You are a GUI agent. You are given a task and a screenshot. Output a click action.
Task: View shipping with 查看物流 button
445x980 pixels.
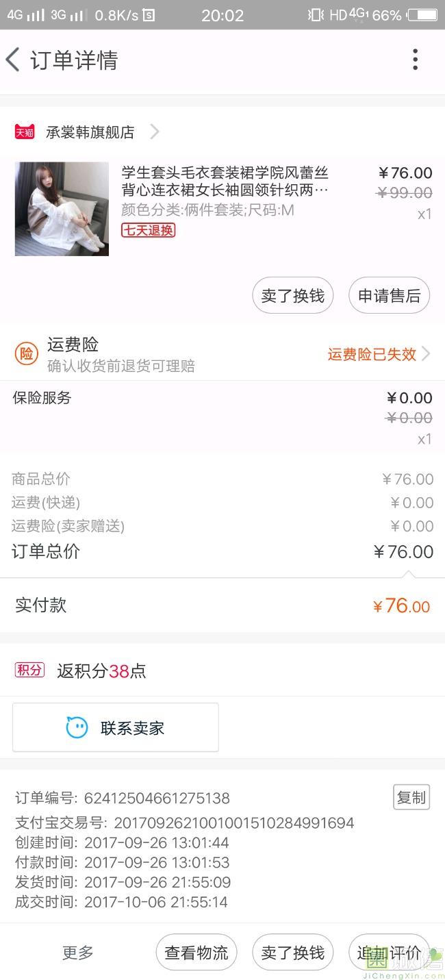click(196, 953)
